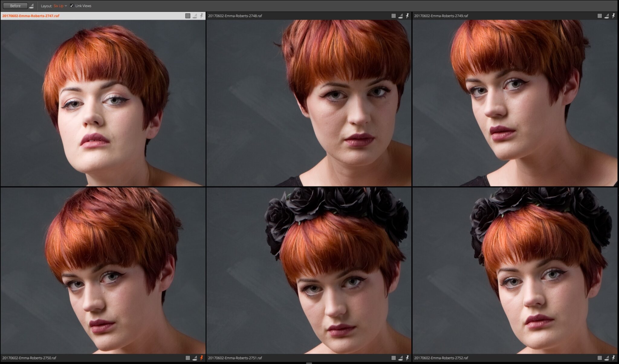Click the spotlight icon next to the Before button
Viewport: 619px width, 364px height.
32,5
